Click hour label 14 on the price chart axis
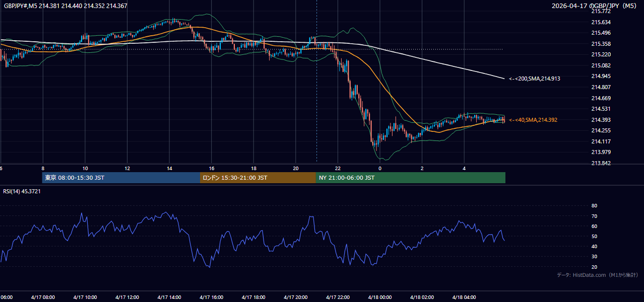Image resolution: width=644 pixels, height=302 pixels. click(169, 168)
